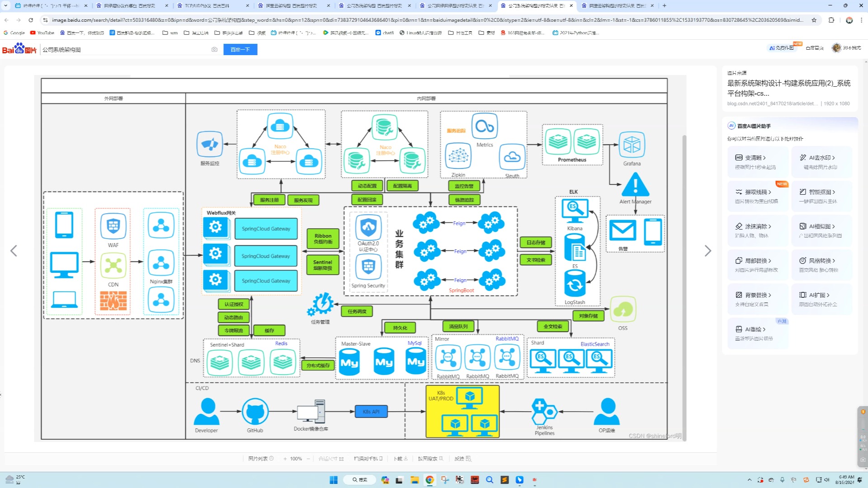Open the 局部替换 partial replace tool

tap(758, 265)
